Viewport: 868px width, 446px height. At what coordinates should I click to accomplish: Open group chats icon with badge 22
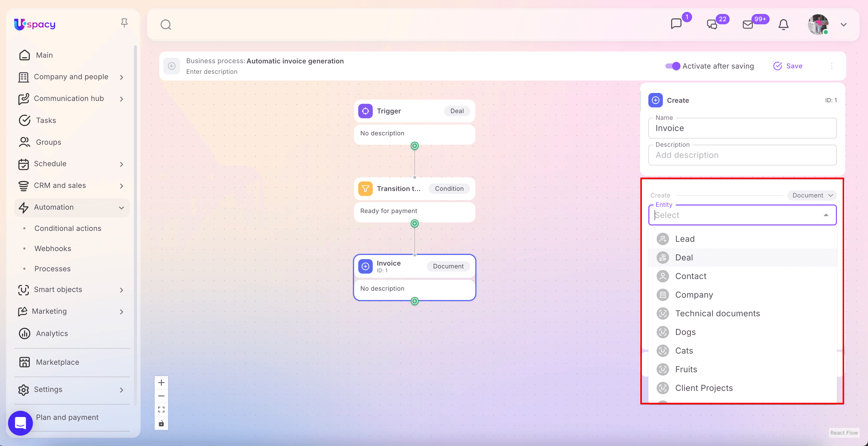(x=712, y=24)
